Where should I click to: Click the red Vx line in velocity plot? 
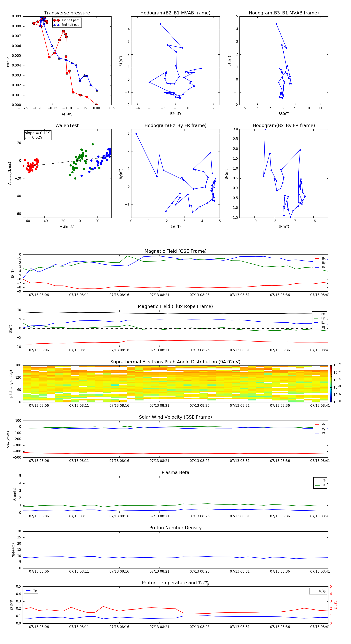pyautogui.click(x=175, y=454)
